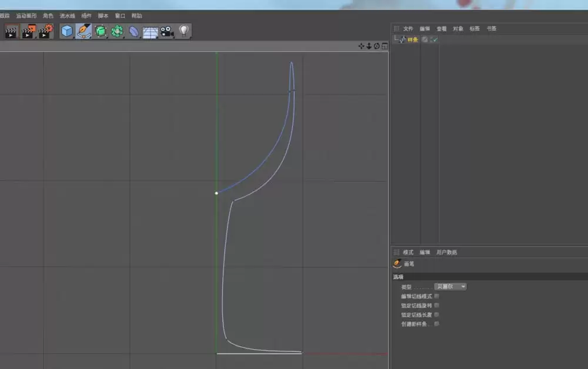Open the 类型 贝塞尔 dropdown
The height and width of the screenshot is (369, 588).
(450, 286)
